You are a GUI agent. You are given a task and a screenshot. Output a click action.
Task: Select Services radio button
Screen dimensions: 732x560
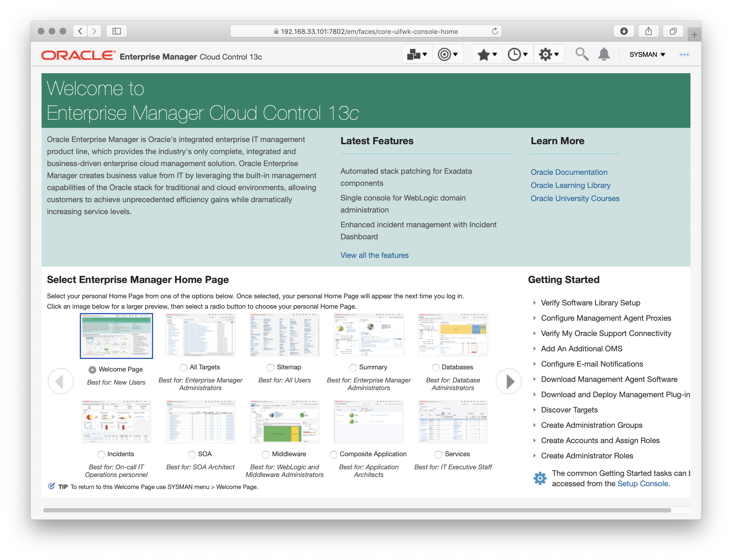pyautogui.click(x=438, y=454)
